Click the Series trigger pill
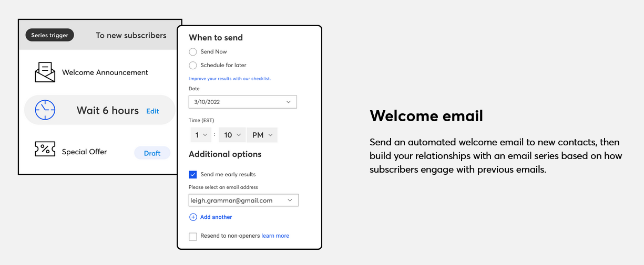 coord(50,35)
